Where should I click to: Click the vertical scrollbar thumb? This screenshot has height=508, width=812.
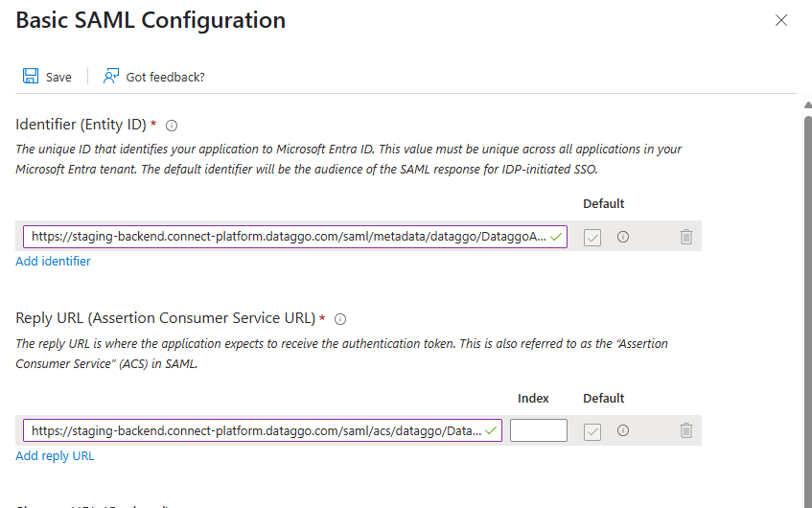pyautogui.click(x=808, y=311)
